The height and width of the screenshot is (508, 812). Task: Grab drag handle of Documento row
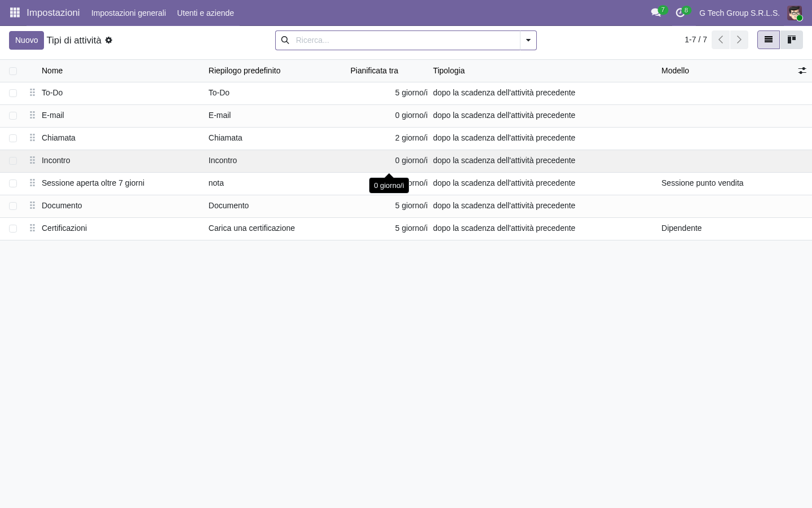pyautogui.click(x=32, y=205)
